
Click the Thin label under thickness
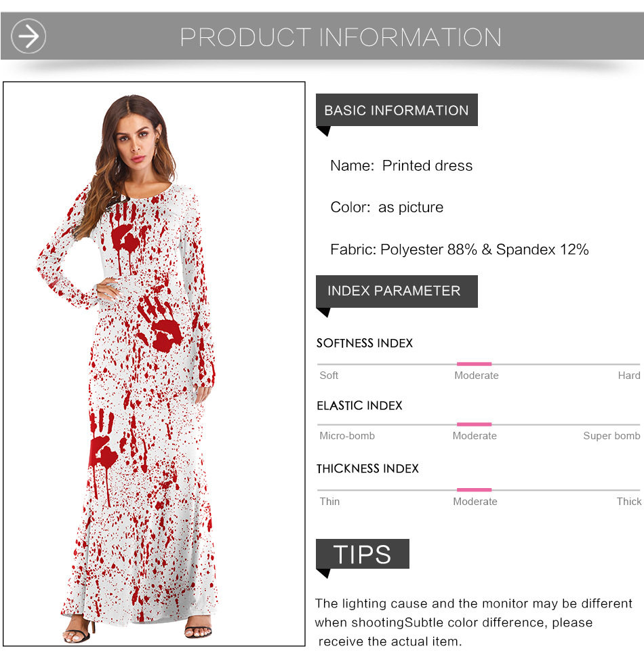[x=329, y=502]
